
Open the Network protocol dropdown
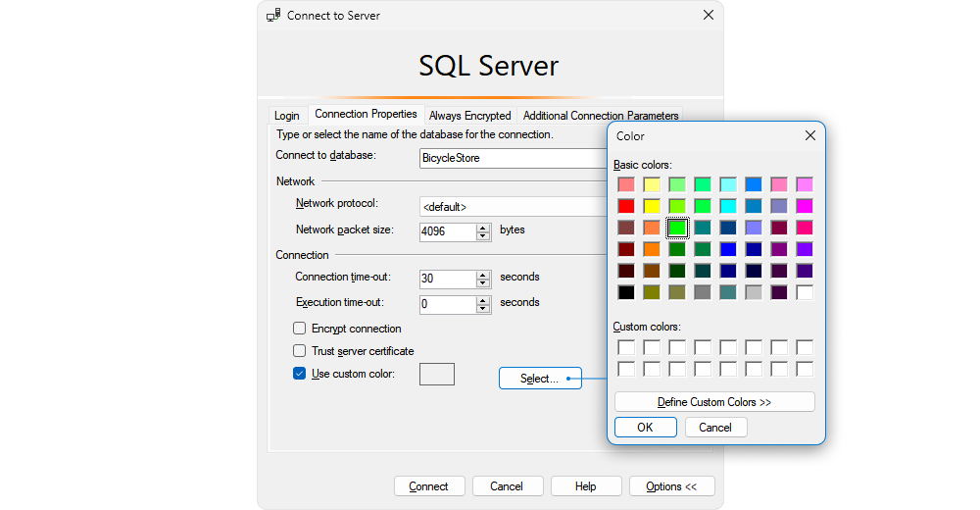[514, 207]
